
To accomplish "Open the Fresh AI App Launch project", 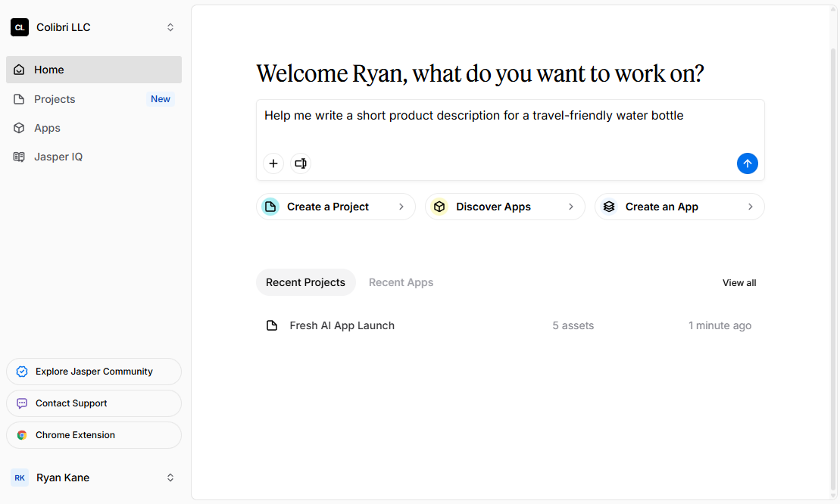I will (x=510, y=325).
